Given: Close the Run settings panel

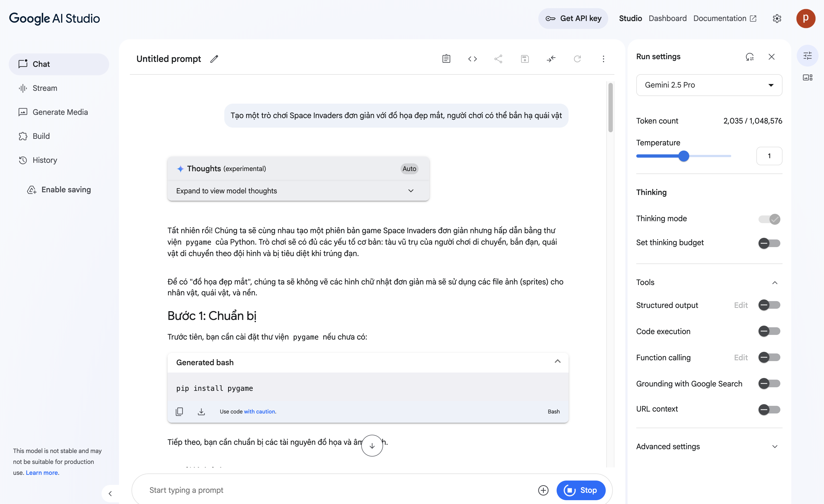Looking at the screenshot, I should tap(772, 57).
